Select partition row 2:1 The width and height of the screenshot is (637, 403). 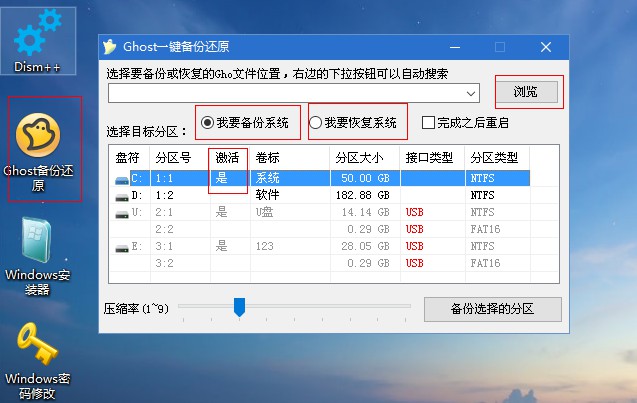[x=320, y=212]
